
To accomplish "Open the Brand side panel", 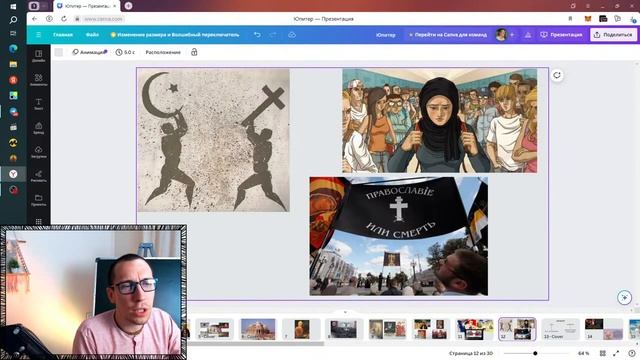I will point(38,128).
